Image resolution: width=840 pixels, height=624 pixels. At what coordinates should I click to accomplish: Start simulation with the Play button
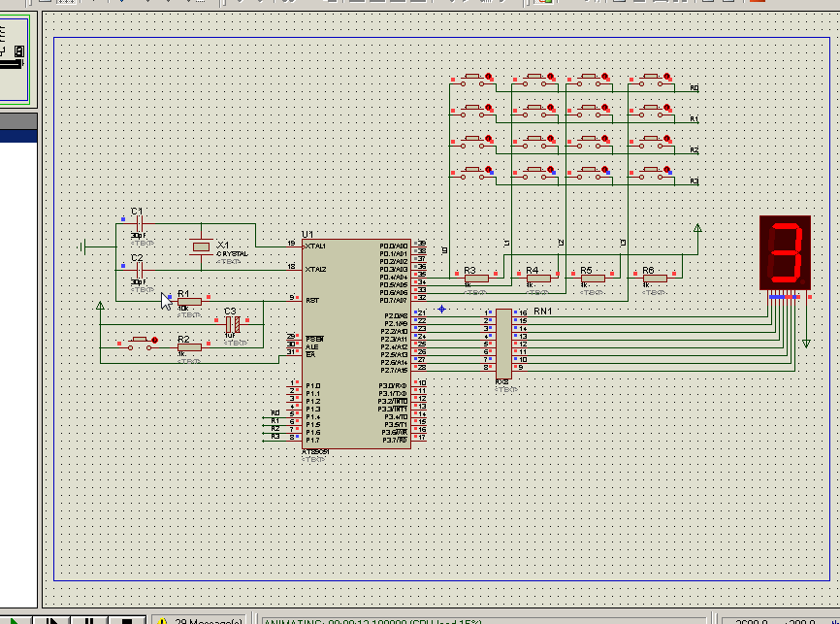coord(14,621)
